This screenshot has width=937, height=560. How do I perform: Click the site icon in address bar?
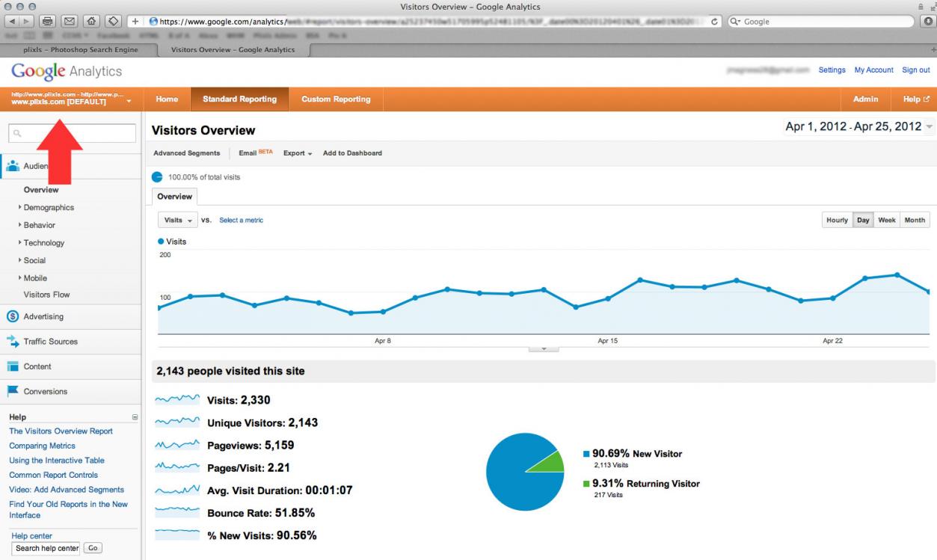(x=153, y=22)
